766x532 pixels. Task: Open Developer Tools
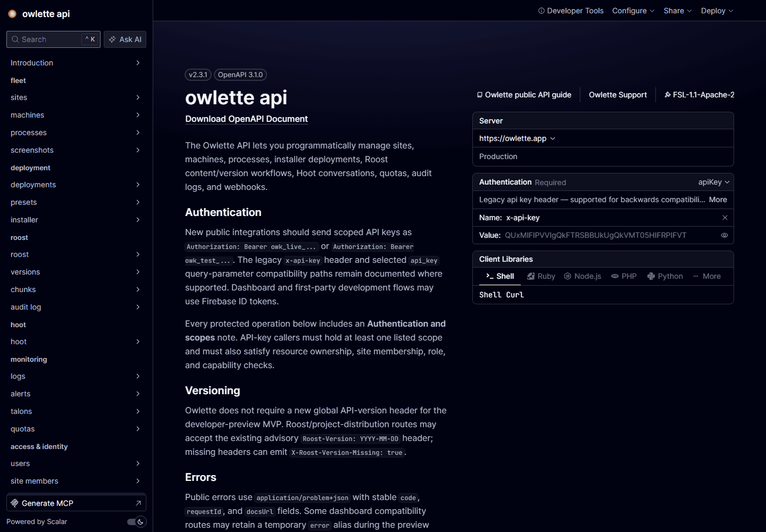[x=571, y=11]
